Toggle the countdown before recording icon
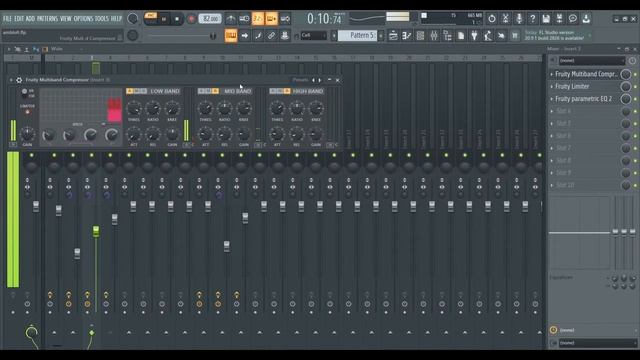 coord(258,19)
